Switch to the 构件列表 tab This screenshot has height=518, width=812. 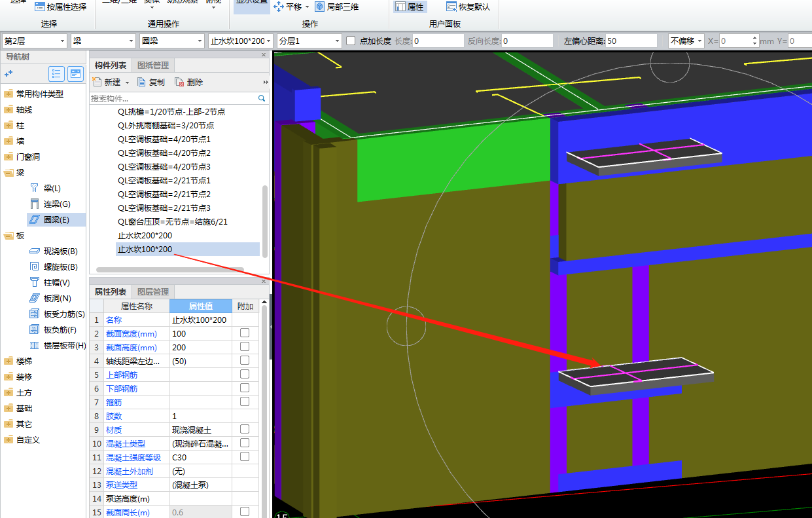coord(111,65)
